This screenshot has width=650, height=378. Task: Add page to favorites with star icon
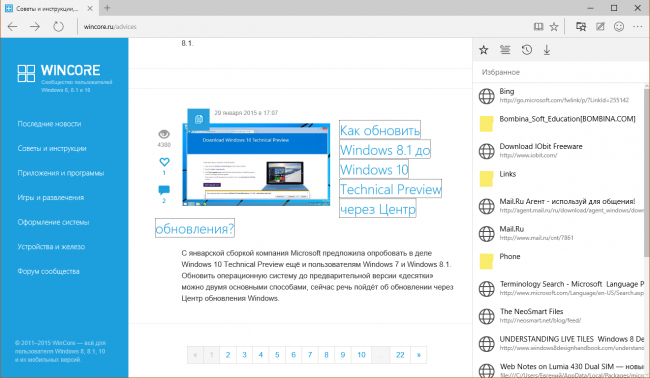pyautogui.click(x=554, y=27)
